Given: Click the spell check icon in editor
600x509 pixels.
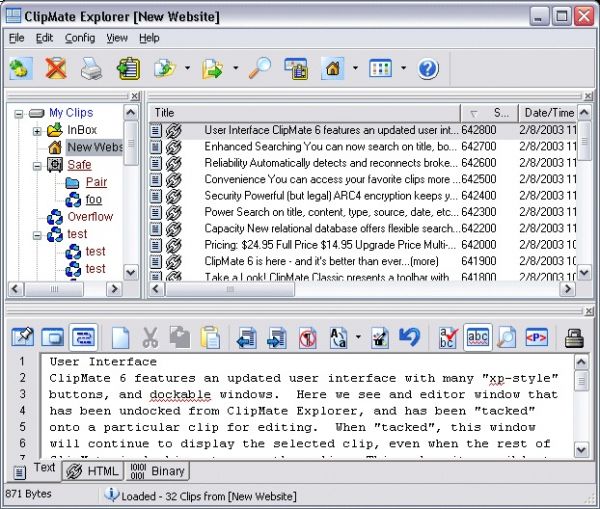Looking at the screenshot, I should (x=449, y=337).
